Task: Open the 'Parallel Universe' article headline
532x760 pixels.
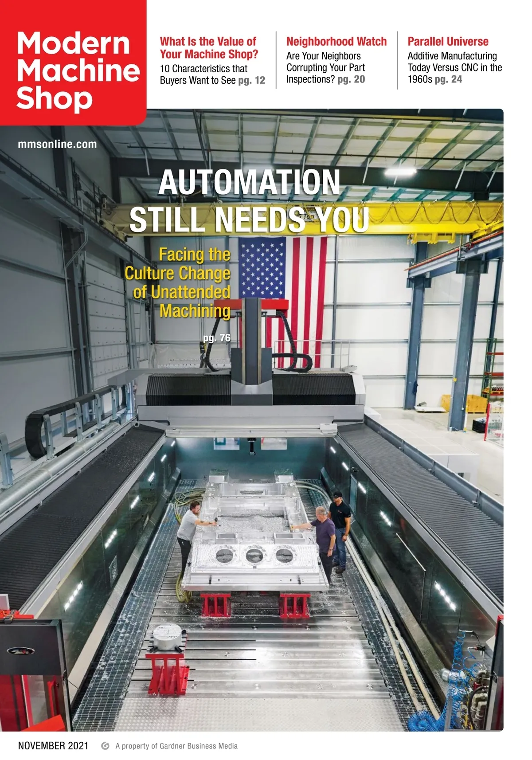Action: [x=448, y=42]
